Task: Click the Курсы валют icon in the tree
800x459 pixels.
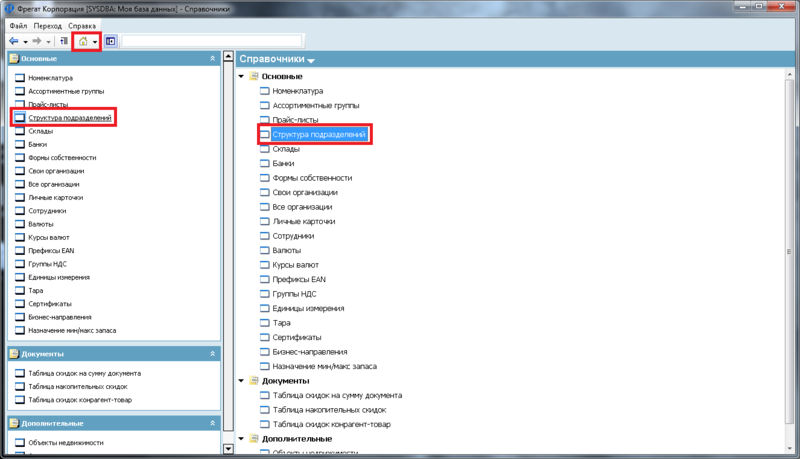Action: click(264, 265)
